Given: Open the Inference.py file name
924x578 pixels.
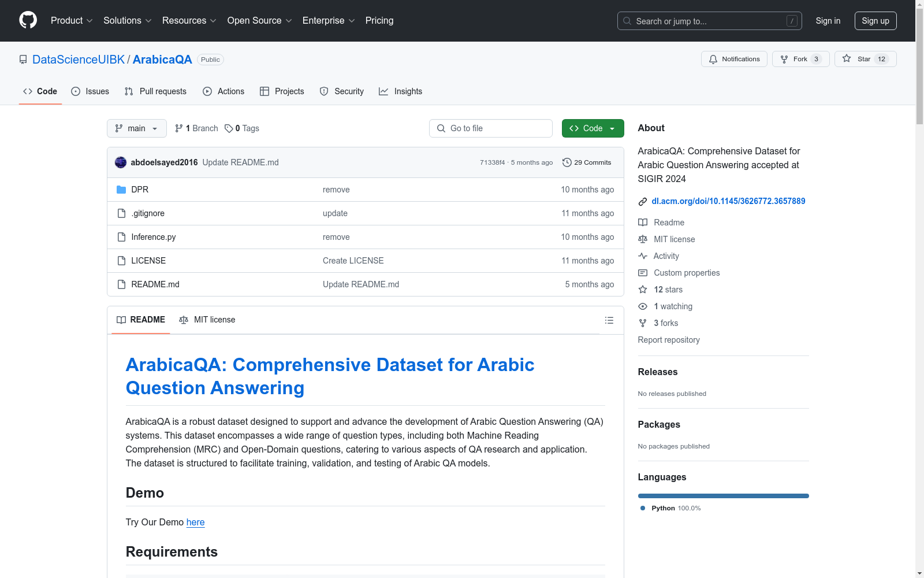Looking at the screenshot, I should click(x=154, y=237).
